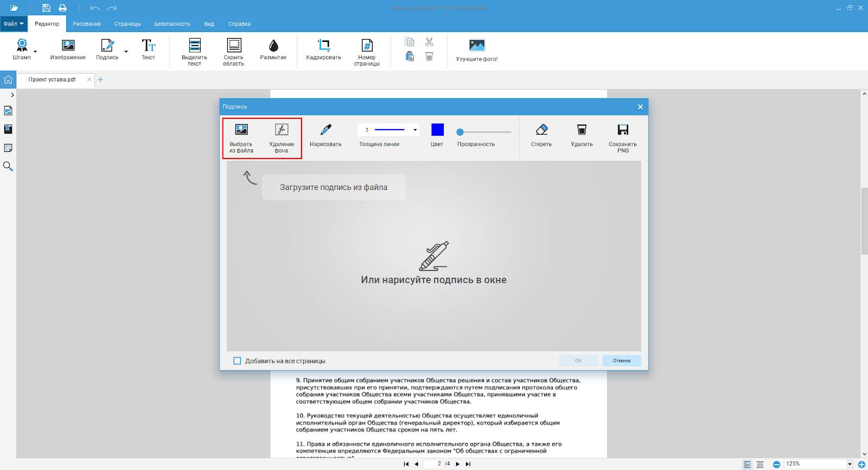Click the page number input field
868x470 pixels.
(x=435, y=464)
